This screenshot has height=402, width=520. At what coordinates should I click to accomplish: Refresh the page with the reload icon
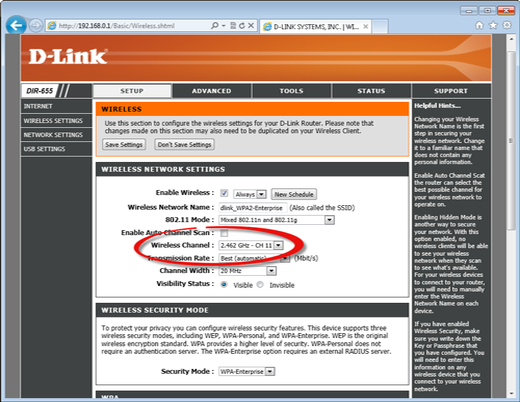242,25
